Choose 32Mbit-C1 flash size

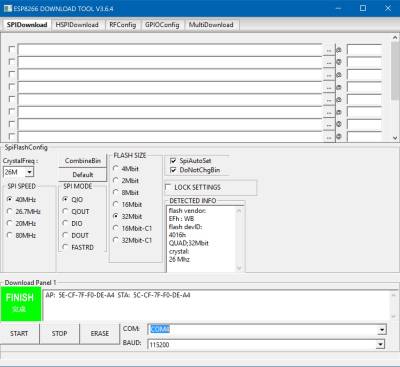[132, 240]
